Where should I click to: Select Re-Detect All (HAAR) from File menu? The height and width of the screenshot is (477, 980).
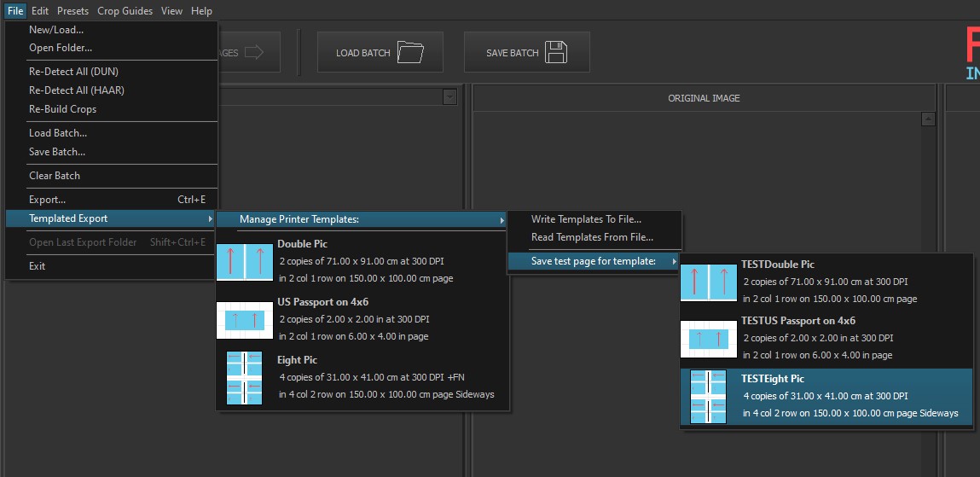pyautogui.click(x=77, y=90)
